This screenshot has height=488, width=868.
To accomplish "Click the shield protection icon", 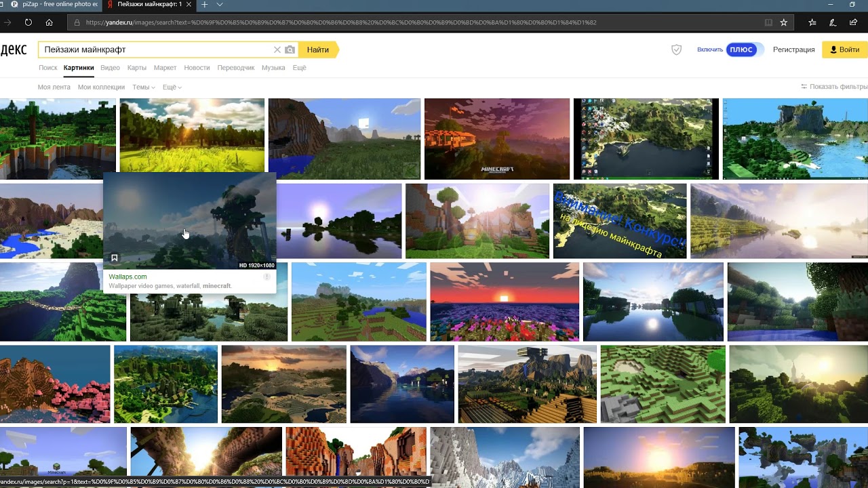I will tap(676, 49).
